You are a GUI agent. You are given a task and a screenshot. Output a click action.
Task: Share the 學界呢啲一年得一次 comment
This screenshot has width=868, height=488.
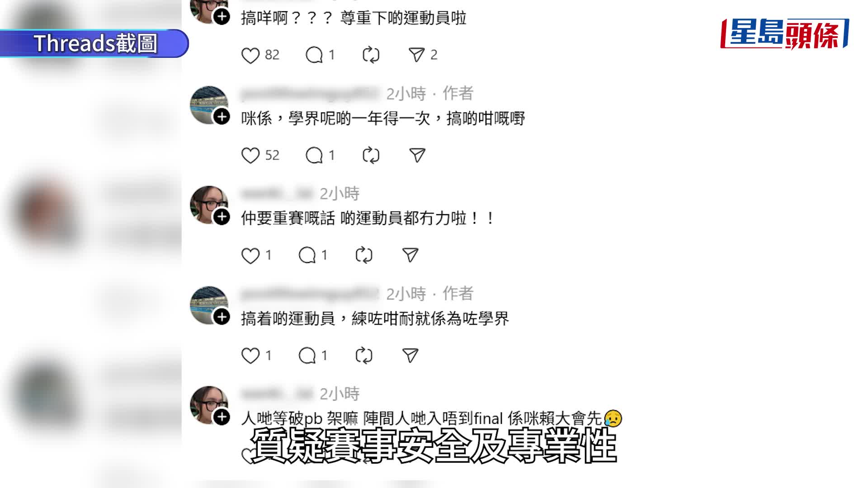[x=417, y=155]
